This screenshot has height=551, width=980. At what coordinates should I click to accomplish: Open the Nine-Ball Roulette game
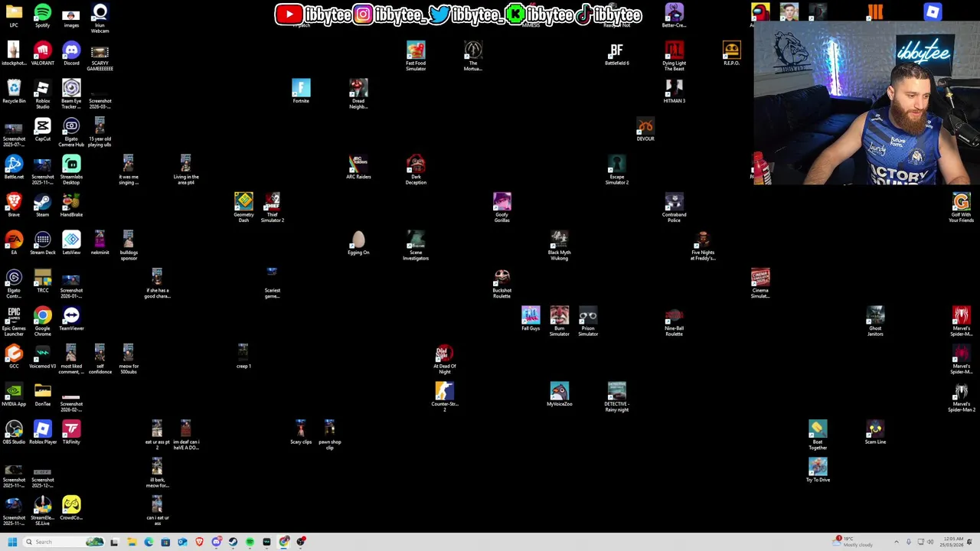(674, 321)
